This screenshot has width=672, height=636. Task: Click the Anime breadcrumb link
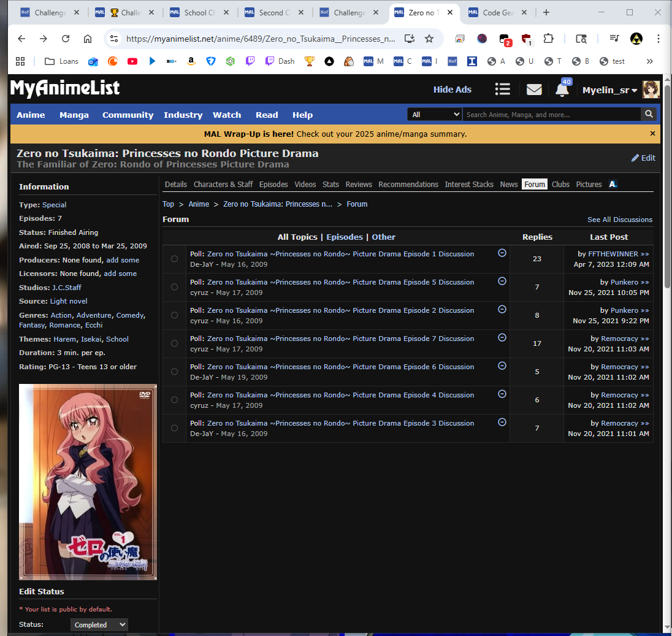199,204
